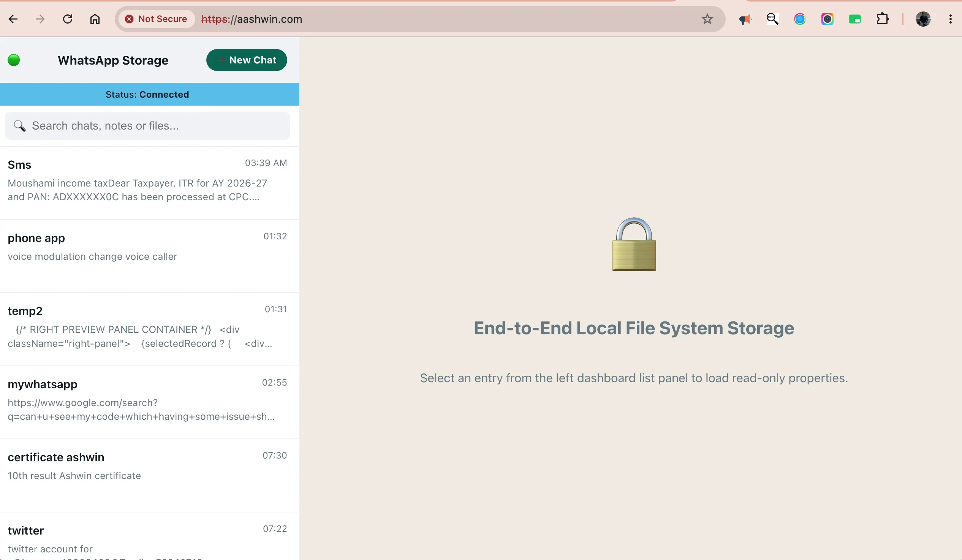This screenshot has width=962, height=560.
Task: Click the 02:55 timestamp
Action: tap(274, 383)
